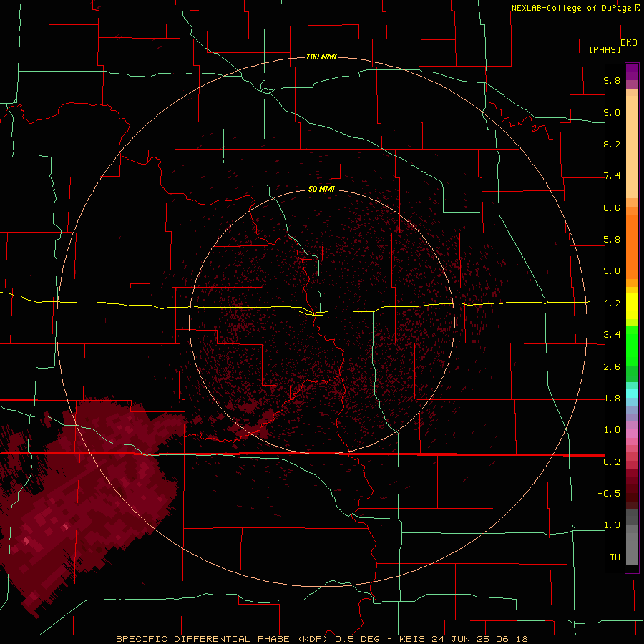
Task: Click the 50 NMI range ring label
Action: pos(321,189)
